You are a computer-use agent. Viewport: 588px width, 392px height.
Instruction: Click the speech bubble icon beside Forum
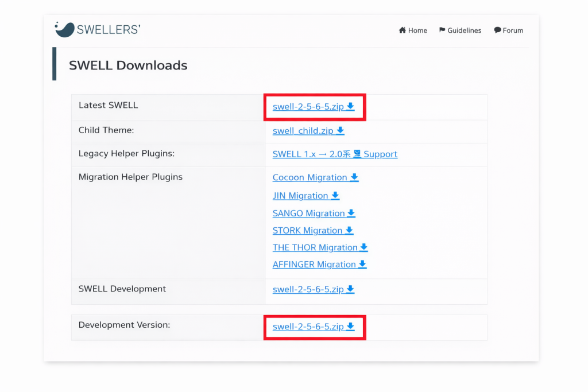(x=497, y=30)
